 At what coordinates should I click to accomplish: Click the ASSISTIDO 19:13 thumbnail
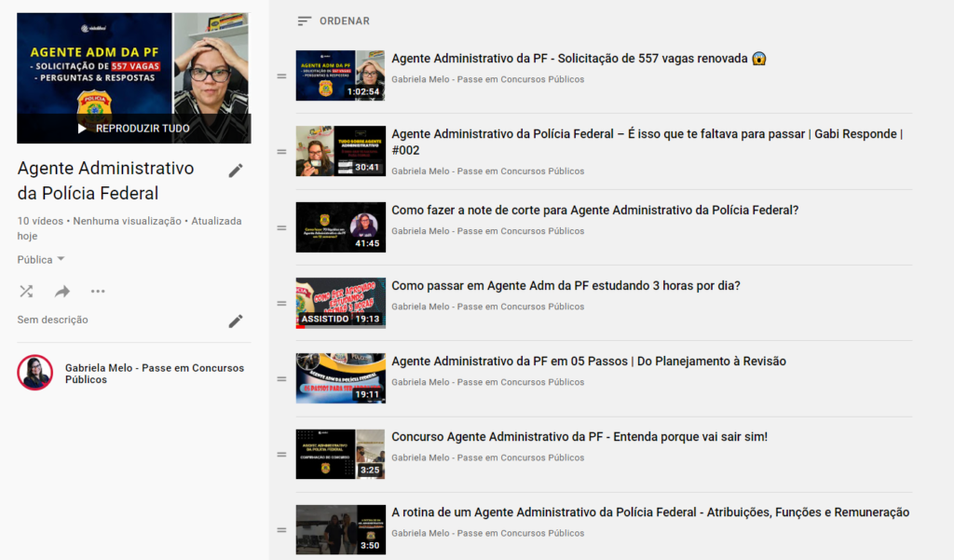tap(341, 303)
